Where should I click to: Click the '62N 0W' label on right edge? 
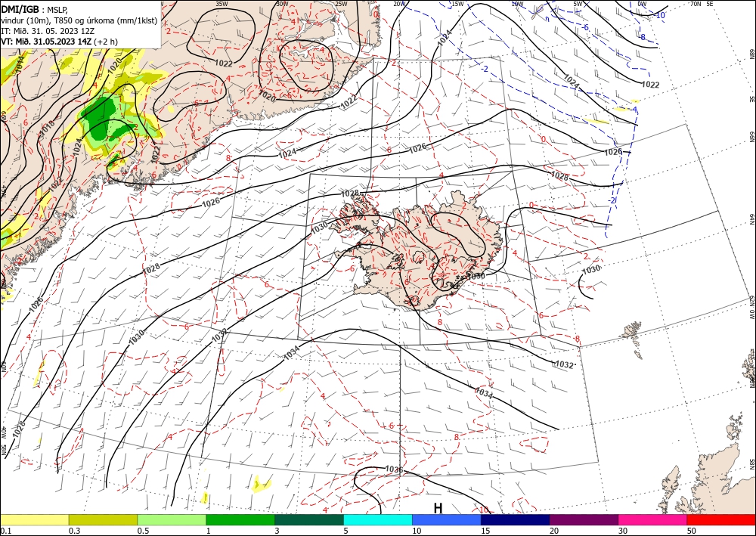coord(751,308)
